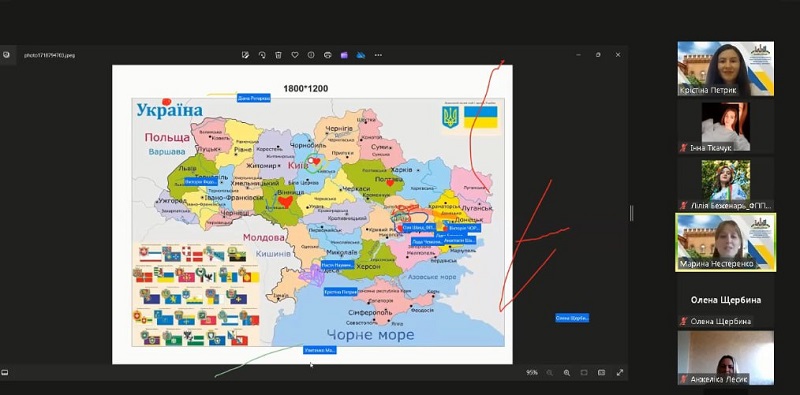
Task: Enter fullscreen with the diagonal arrows icon
Action: (620, 373)
